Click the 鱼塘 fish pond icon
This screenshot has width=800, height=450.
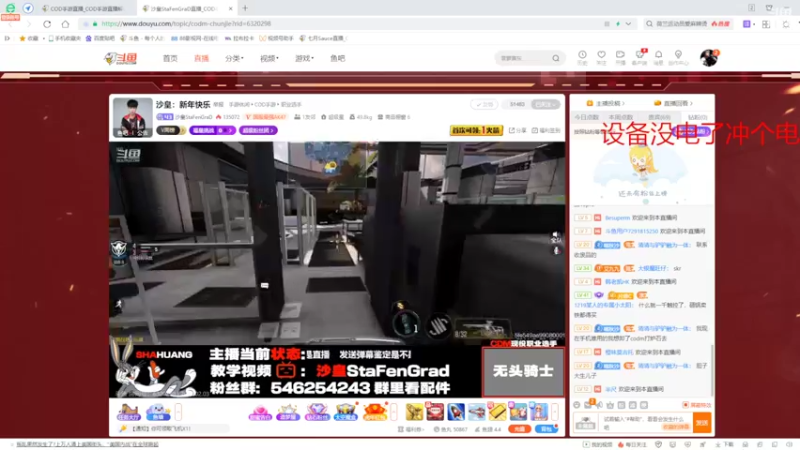158,412
